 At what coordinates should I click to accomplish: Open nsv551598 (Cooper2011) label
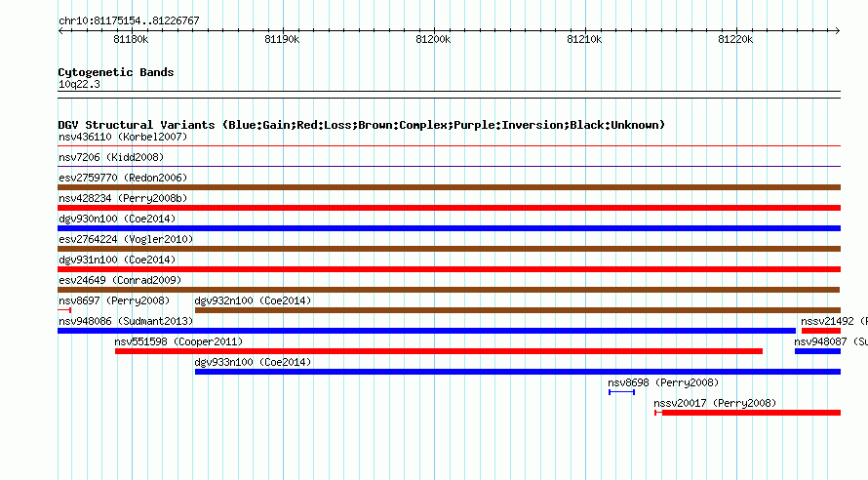tap(178, 341)
